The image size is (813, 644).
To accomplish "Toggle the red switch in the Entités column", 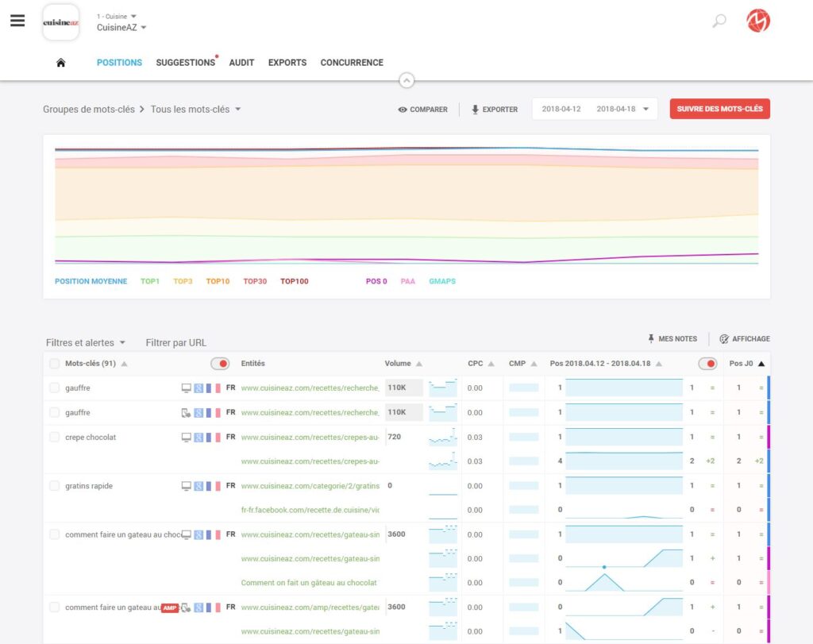I will pos(222,362).
